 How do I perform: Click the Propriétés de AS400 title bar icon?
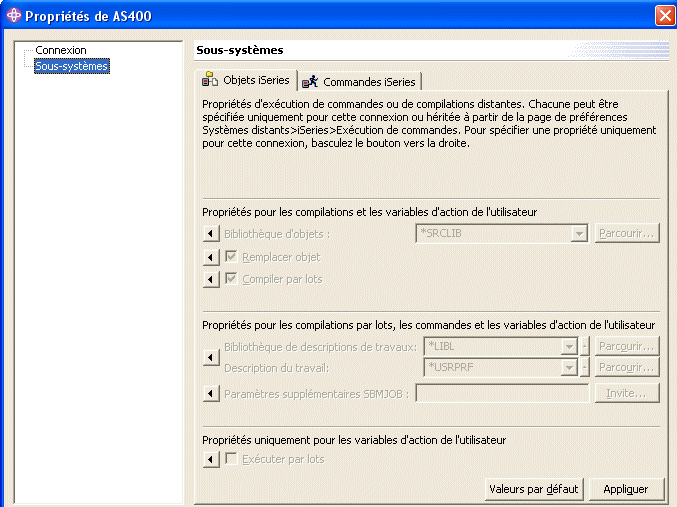(x=13, y=15)
